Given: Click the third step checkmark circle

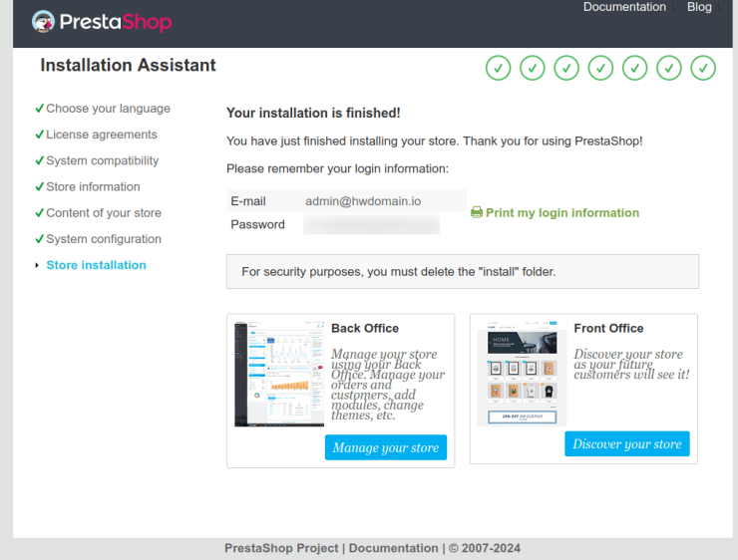Looking at the screenshot, I should point(566,68).
